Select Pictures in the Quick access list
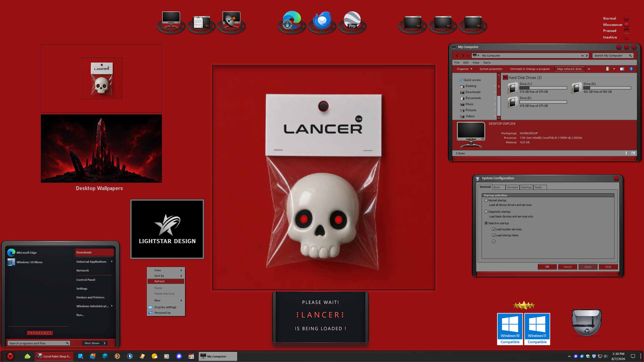Image resolution: width=644 pixels, height=362 pixels. tap(471, 110)
